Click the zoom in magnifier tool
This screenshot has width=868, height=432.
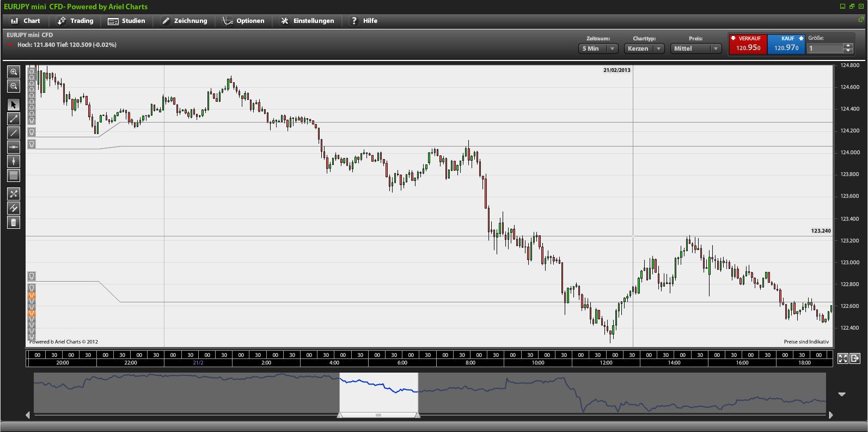[14, 72]
